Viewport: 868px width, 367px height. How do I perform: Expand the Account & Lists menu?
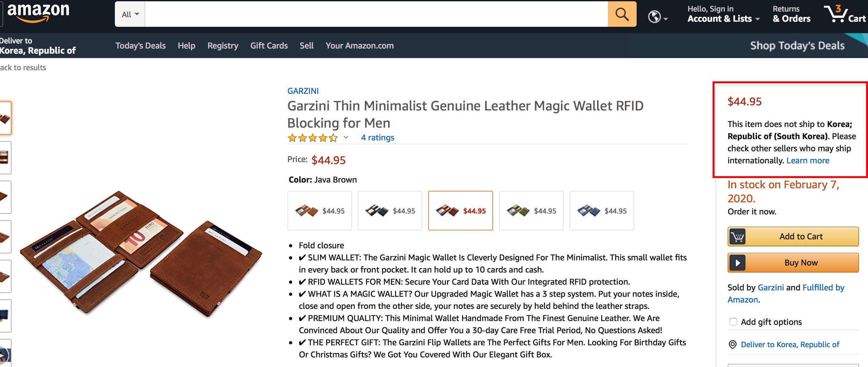tap(723, 19)
